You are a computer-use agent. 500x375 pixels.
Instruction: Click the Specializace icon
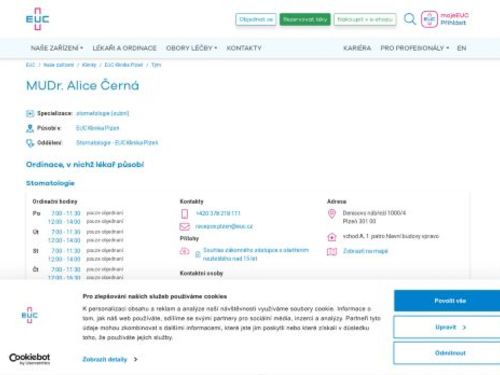[30, 114]
